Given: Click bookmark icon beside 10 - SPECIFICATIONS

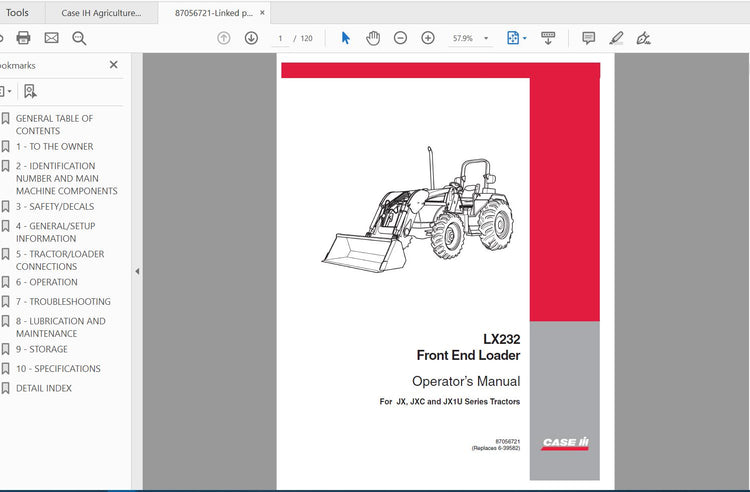Looking at the screenshot, I should (5, 369).
